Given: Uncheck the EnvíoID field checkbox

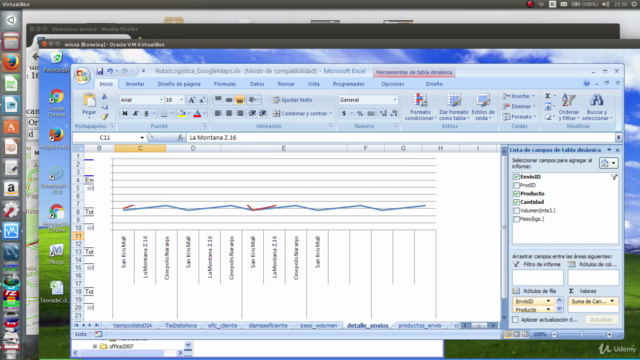Looking at the screenshot, I should [516, 177].
